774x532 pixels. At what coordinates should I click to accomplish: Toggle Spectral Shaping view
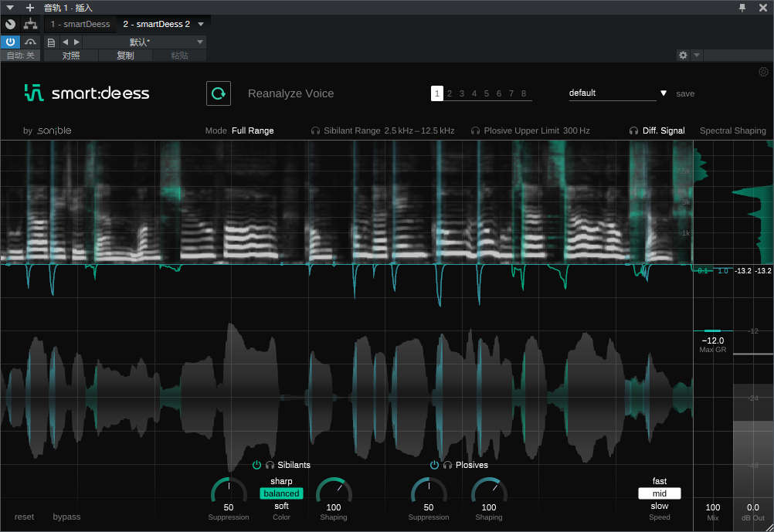point(732,130)
